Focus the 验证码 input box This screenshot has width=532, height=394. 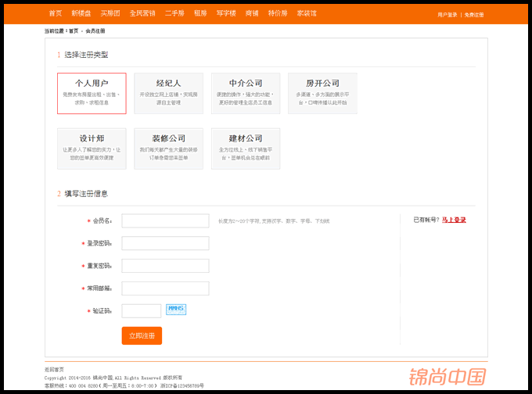pos(142,311)
